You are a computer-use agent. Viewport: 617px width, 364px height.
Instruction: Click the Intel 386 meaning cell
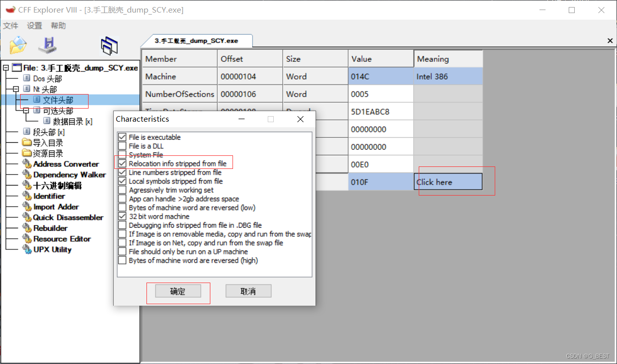448,76
